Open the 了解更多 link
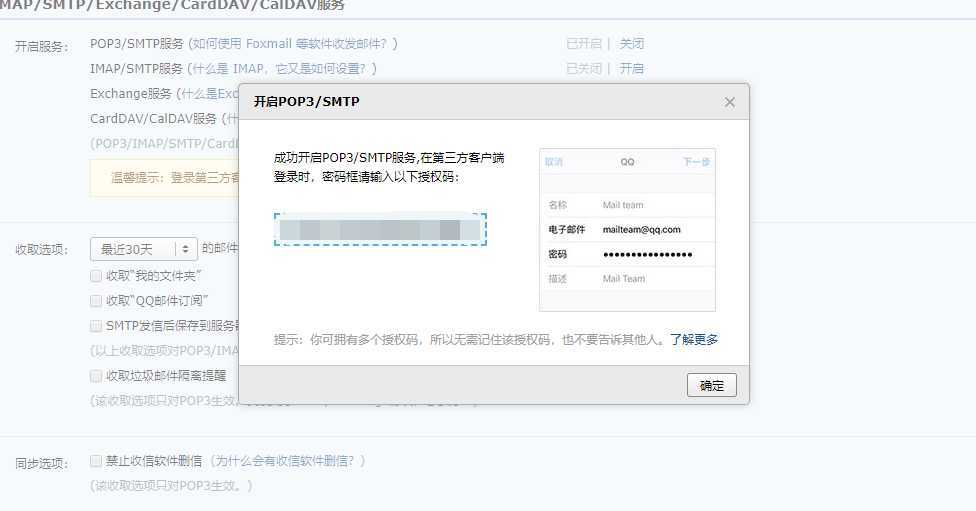The height and width of the screenshot is (511, 976). [694, 340]
